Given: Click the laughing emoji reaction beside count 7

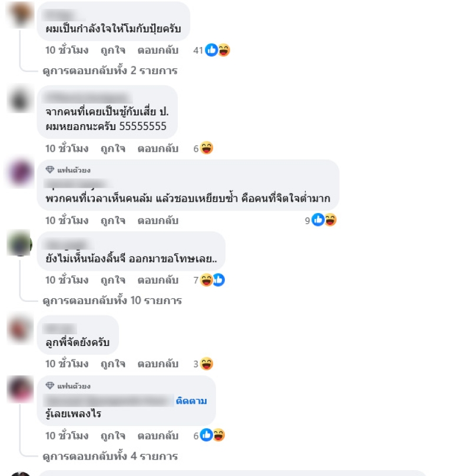Looking at the screenshot, I should [x=206, y=280].
